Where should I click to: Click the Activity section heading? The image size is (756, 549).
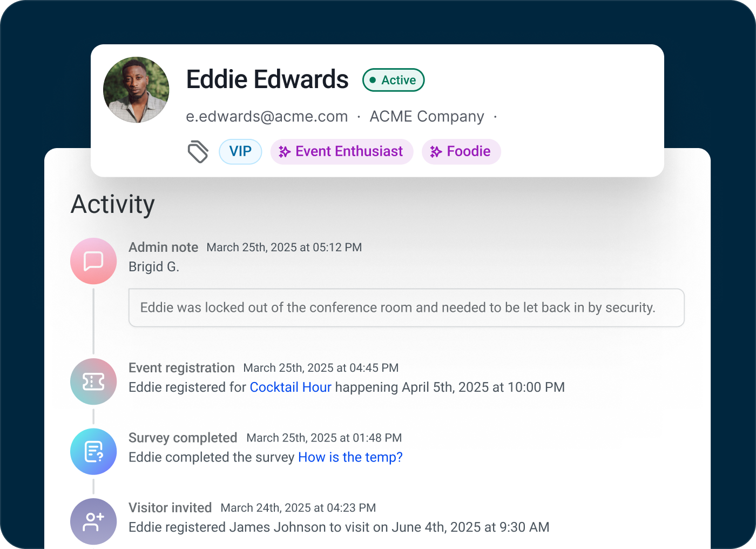(113, 204)
